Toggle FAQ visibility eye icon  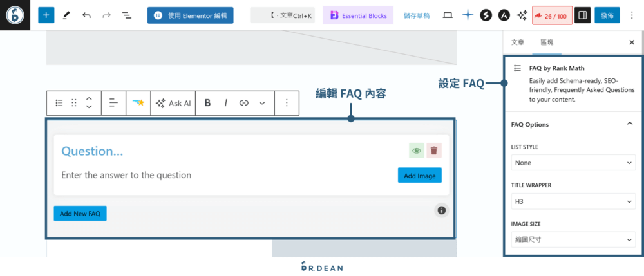click(x=417, y=151)
